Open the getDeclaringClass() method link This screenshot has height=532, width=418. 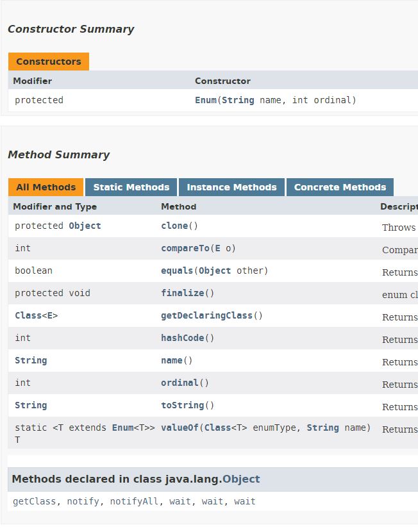coord(207,315)
